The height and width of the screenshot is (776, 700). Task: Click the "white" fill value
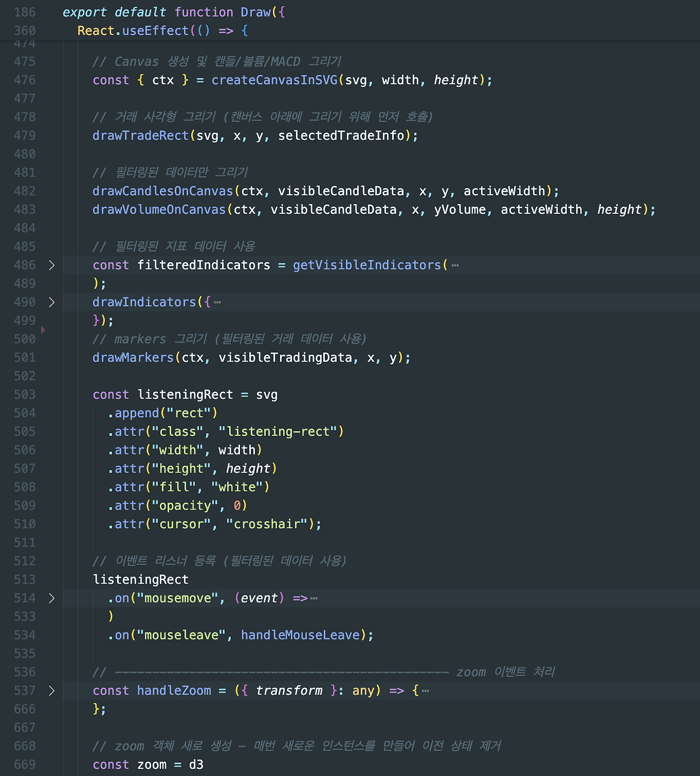[237, 487]
